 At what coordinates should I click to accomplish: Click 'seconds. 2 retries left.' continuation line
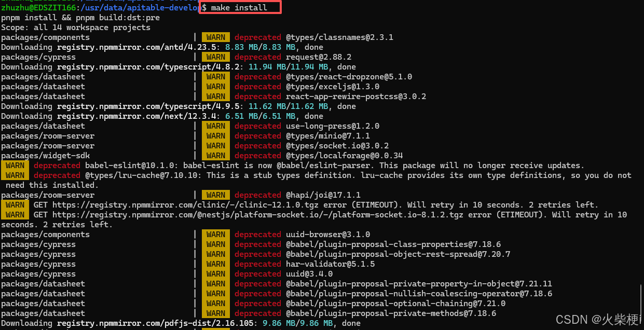[x=57, y=225]
